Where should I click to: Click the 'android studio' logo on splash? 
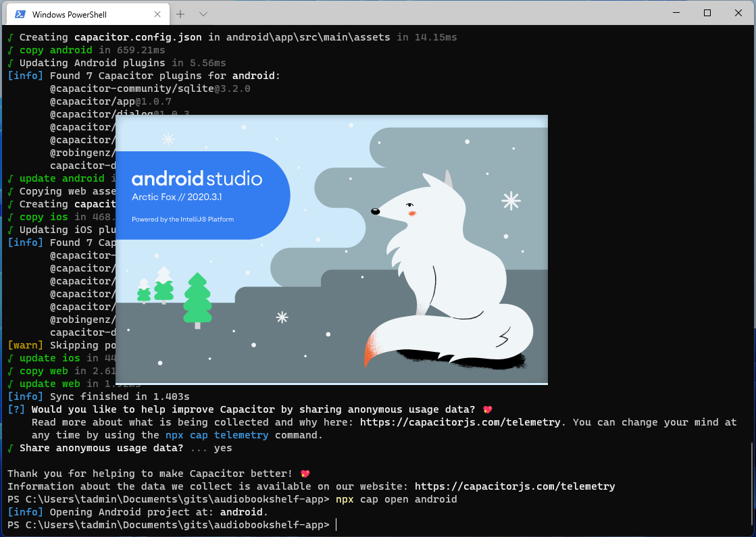tap(197, 179)
